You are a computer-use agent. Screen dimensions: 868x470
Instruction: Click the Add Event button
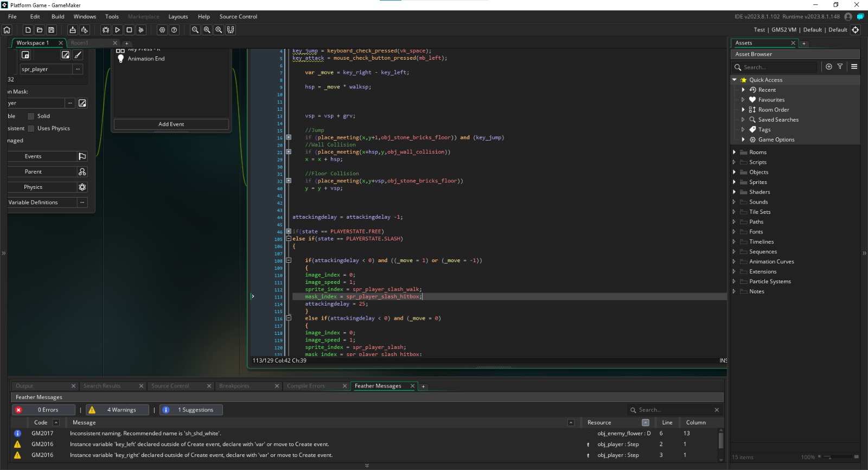coord(171,124)
